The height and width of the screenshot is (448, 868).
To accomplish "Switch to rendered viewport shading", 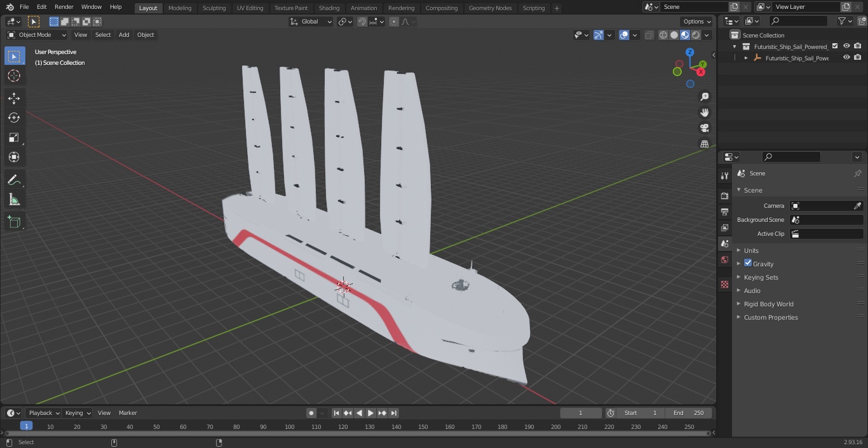I will click(x=696, y=36).
